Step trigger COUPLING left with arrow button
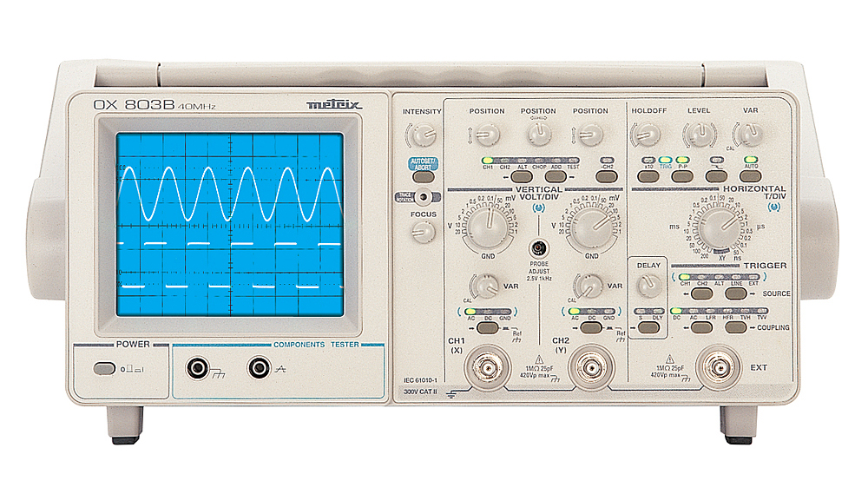This screenshot has width=868, height=494. [701, 328]
